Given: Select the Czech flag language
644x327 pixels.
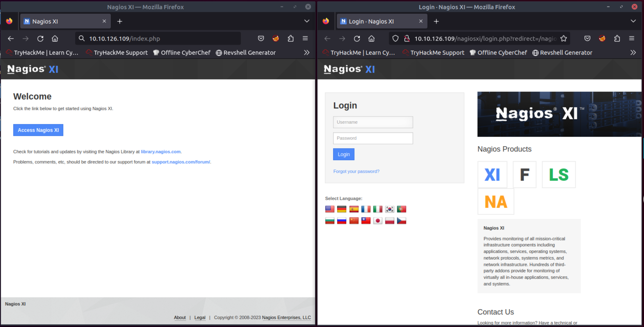Looking at the screenshot, I should pyautogui.click(x=402, y=221).
